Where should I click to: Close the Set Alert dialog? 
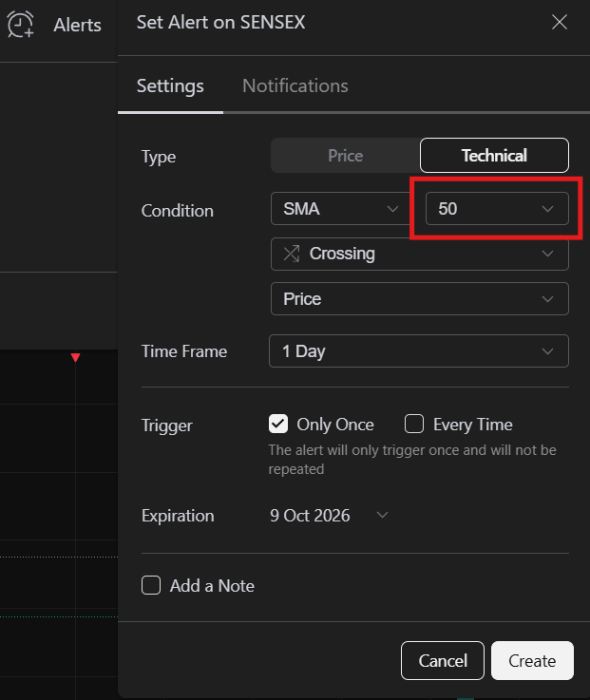(x=560, y=22)
